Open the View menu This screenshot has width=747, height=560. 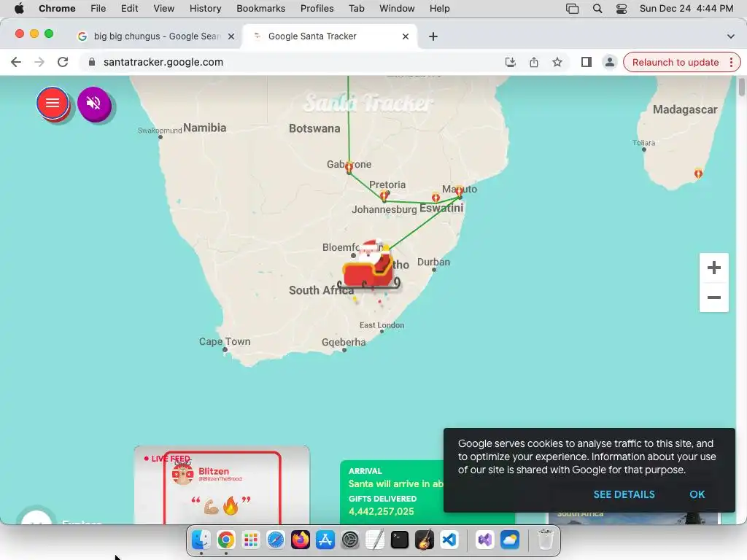(x=164, y=9)
